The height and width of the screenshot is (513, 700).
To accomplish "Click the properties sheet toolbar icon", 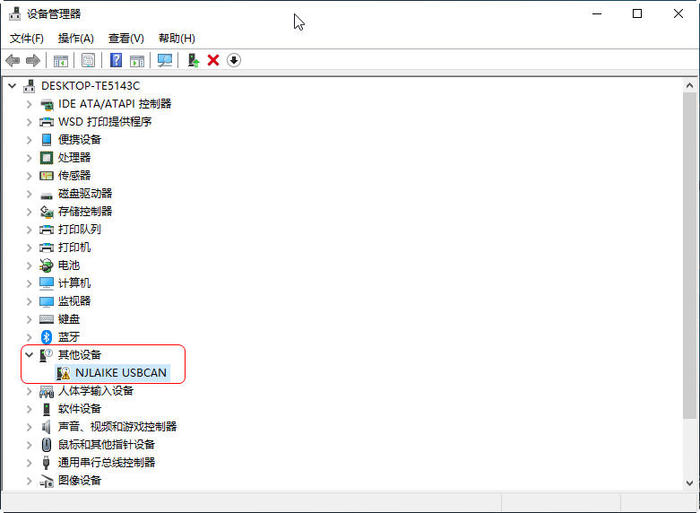I will pos(88,61).
